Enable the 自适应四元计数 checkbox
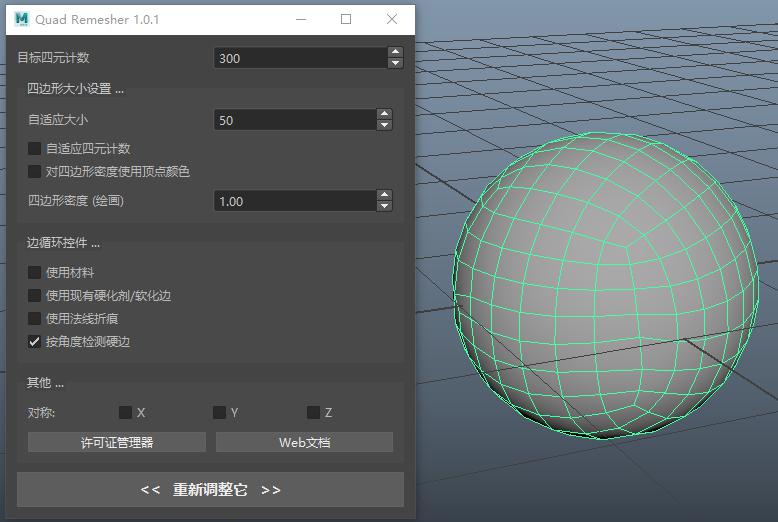This screenshot has height=522, width=778. point(35,149)
